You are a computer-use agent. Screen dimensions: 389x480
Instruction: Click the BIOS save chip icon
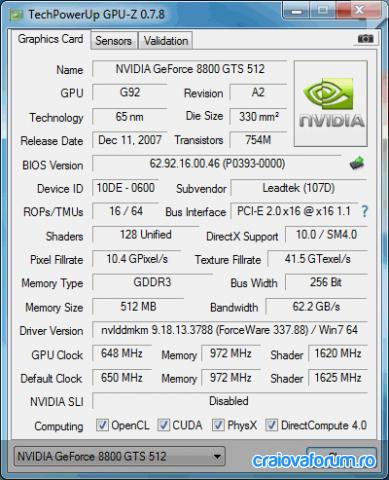(357, 163)
